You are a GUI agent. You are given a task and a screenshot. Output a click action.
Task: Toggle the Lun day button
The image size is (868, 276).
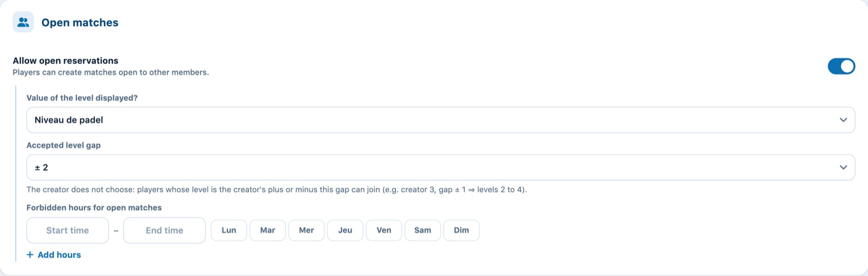pos(229,230)
